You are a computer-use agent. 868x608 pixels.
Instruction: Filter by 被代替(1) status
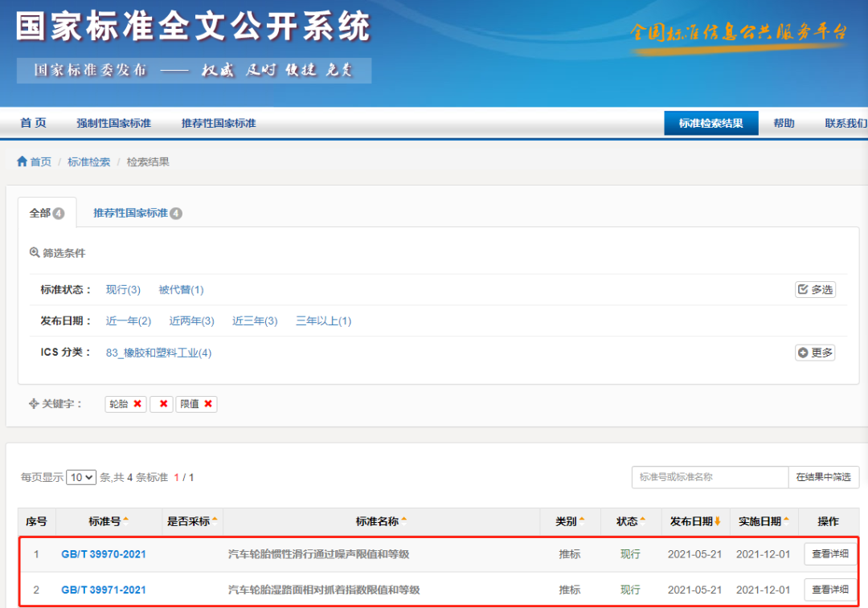point(181,289)
